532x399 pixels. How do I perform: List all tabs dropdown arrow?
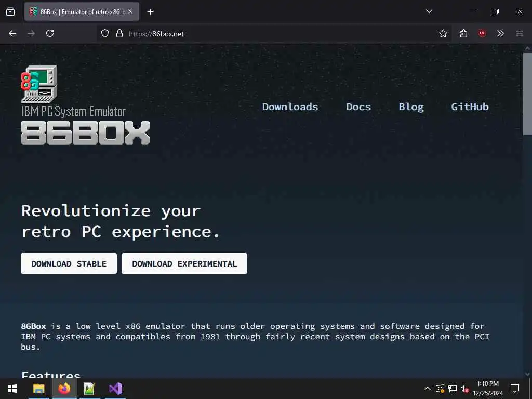[429, 11]
